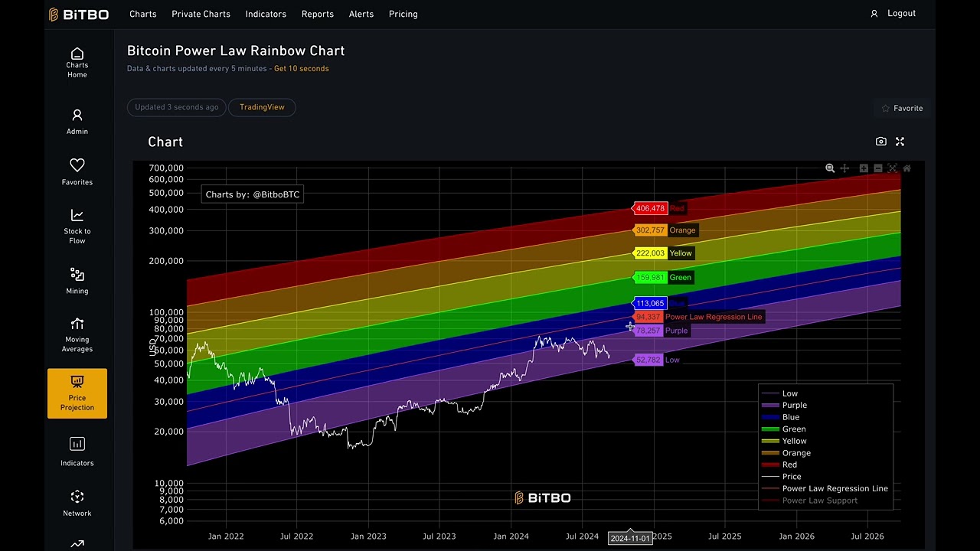Toggle Power Law Regression Line in legend
This screenshot has height=551, width=980.
(825, 488)
